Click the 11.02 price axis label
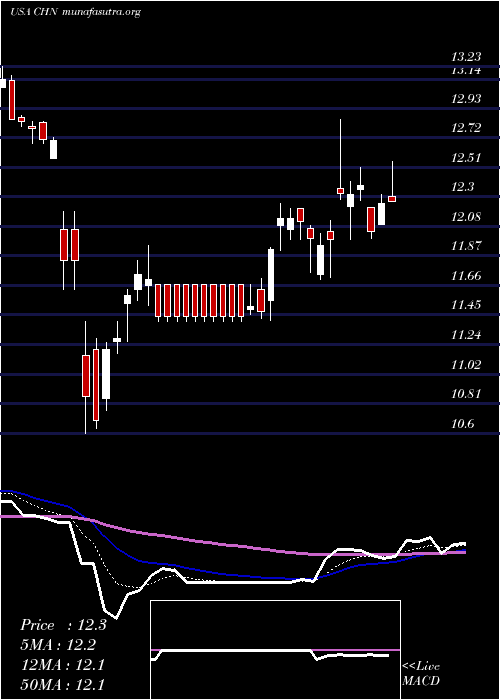 point(466,365)
